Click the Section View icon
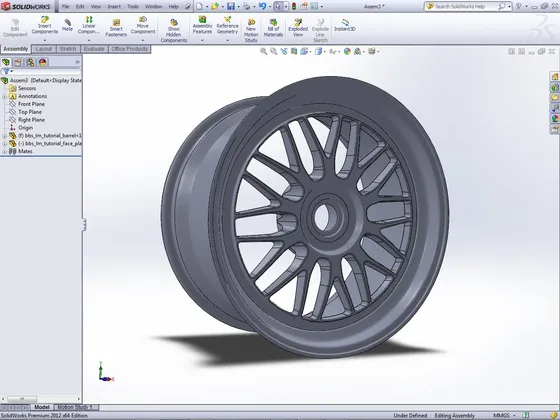560x420 pixels. [x=294, y=51]
